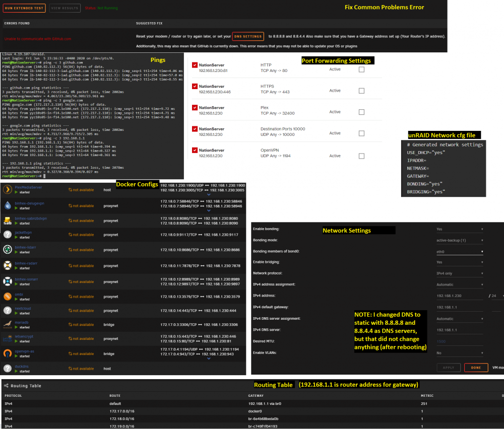Click the 172.17.0.0/16 route entry
The width and height of the screenshot is (504, 429).
pyautogui.click(x=122, y=411)
